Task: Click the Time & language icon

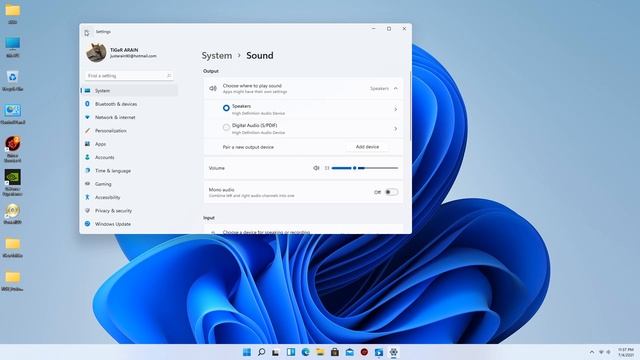Action: [87, 171]
